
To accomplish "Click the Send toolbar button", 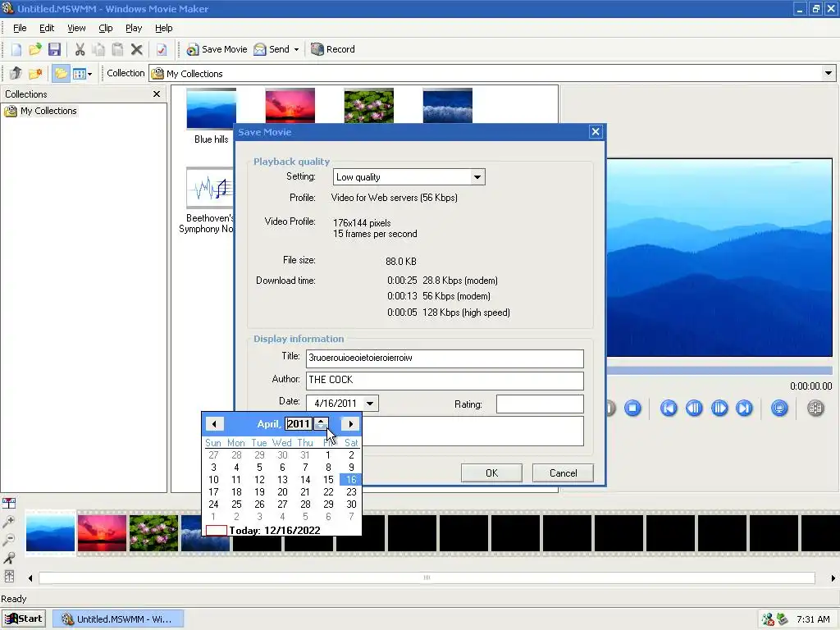I will (x=272, y=49).
